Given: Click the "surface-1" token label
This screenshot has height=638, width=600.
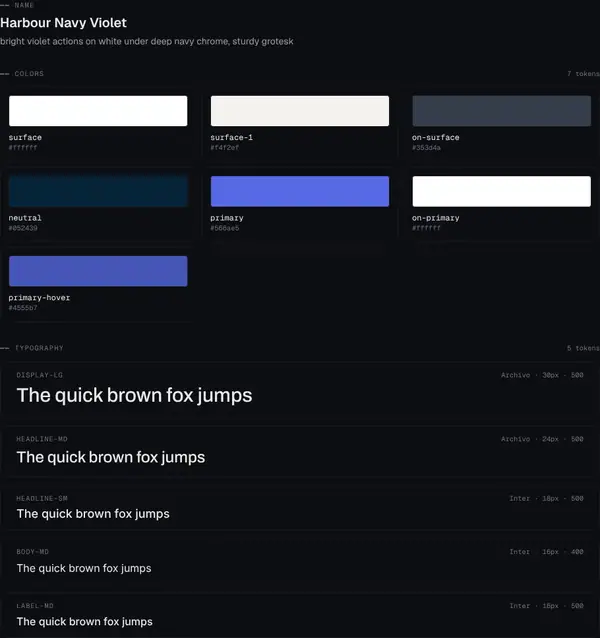Looking at the screenshot, I should (x=231, y=138).
